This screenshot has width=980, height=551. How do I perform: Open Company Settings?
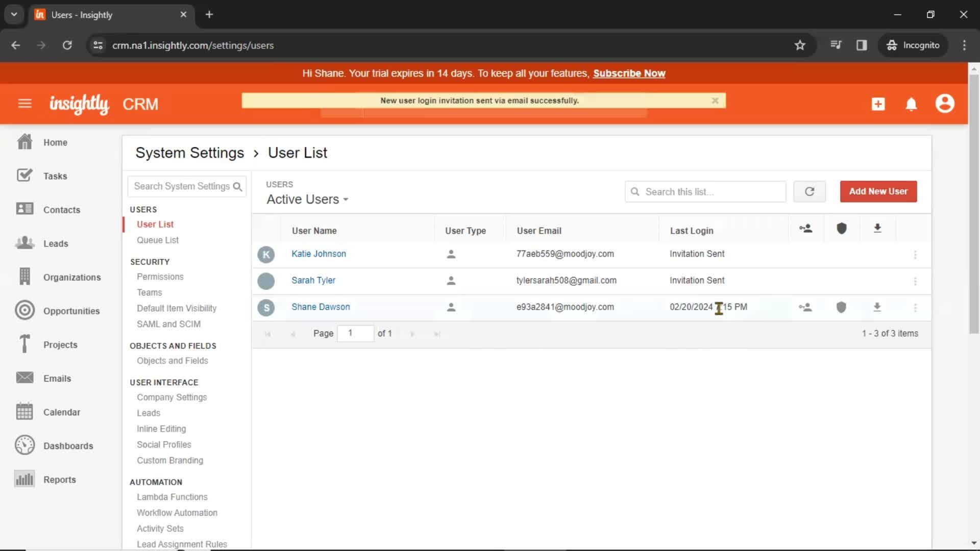click(172, 397)
